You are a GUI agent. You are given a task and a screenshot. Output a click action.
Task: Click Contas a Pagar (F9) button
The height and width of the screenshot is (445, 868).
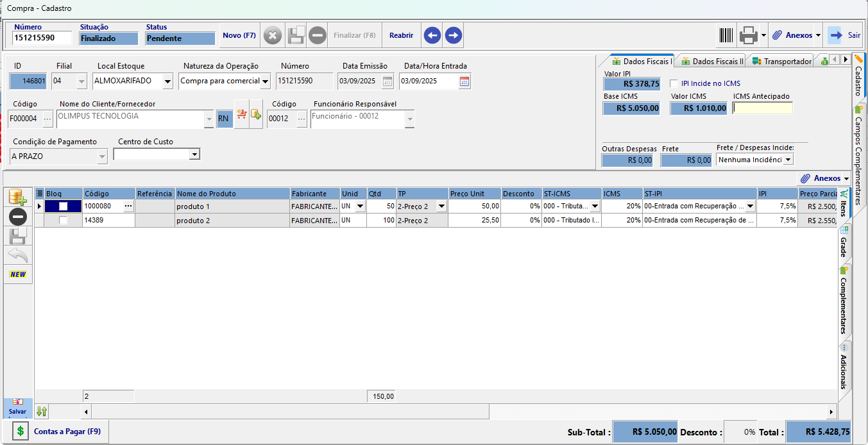56,432
